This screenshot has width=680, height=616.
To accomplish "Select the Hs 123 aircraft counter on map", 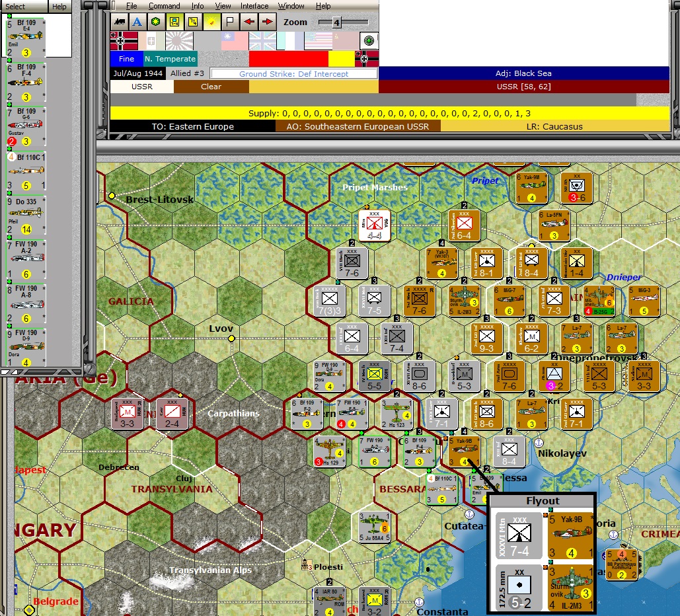I will 397,413.
